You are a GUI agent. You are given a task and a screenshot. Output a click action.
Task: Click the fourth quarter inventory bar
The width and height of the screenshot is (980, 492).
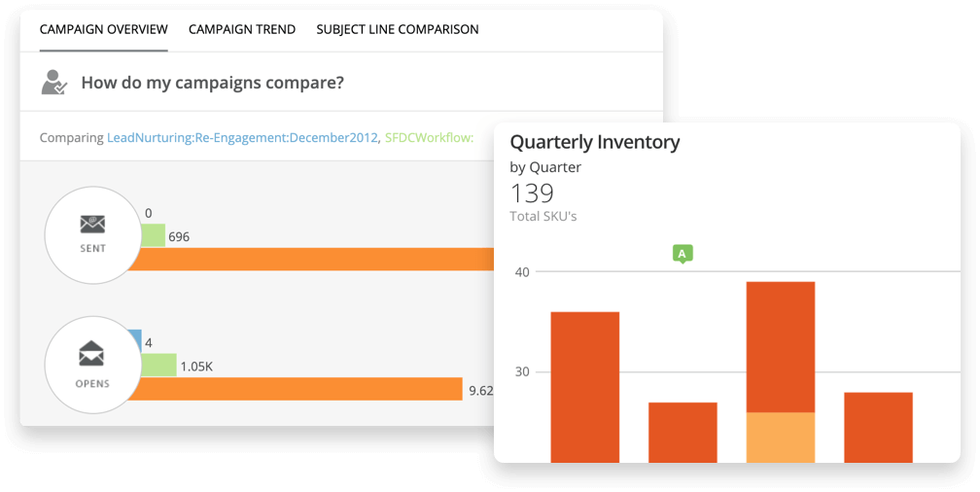878,427
